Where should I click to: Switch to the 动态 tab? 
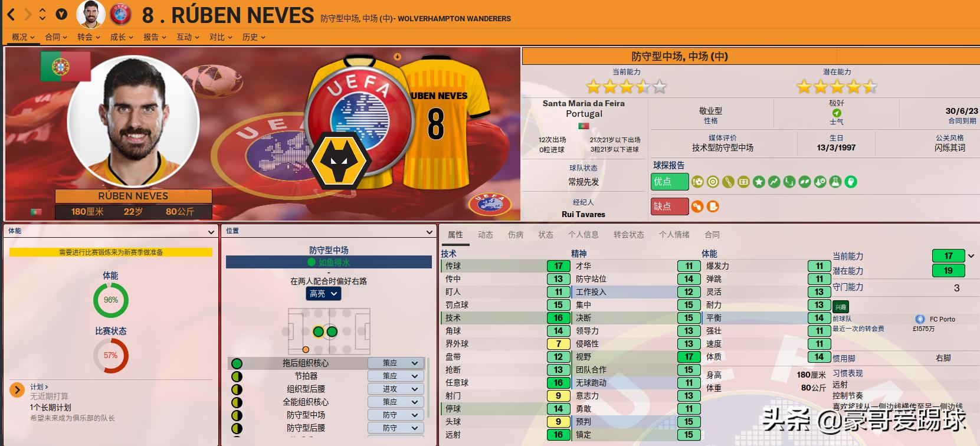(x=486, y=235)
